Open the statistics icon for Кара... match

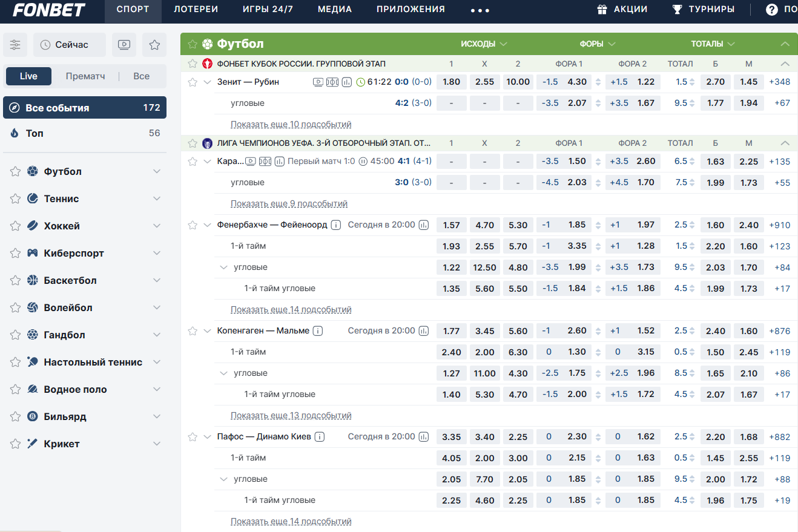(279, 162)
